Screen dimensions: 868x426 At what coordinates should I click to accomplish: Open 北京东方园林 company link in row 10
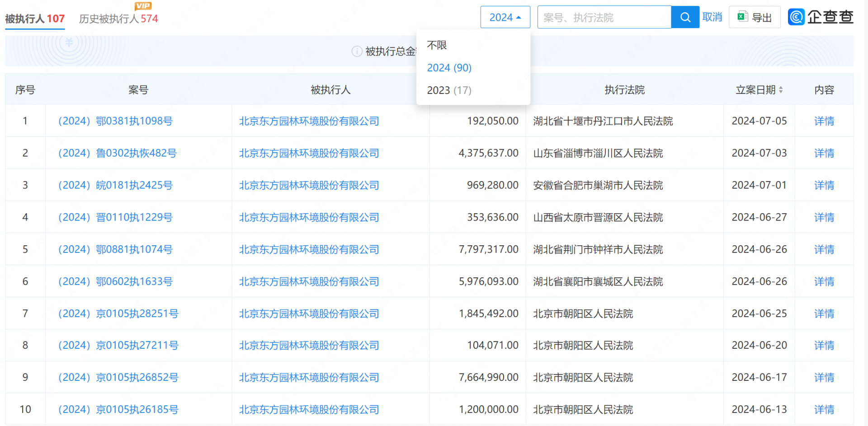coord(309,409)
